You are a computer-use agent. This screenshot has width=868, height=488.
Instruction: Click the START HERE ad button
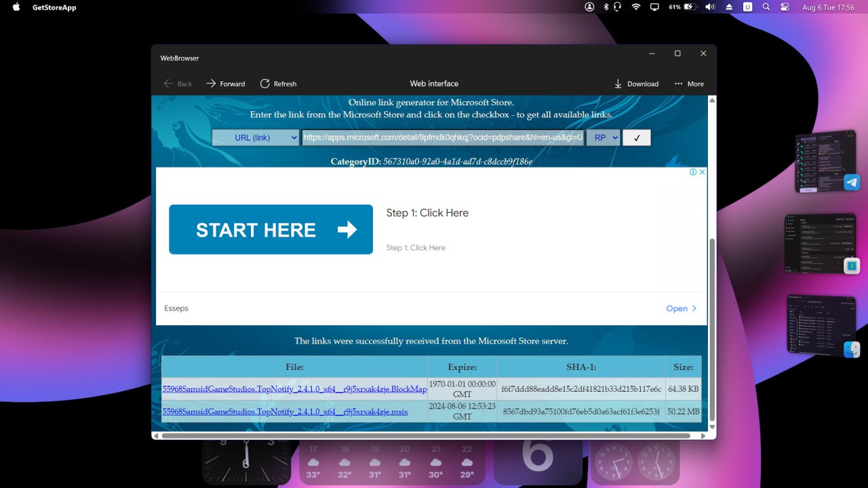pos(271,230)
